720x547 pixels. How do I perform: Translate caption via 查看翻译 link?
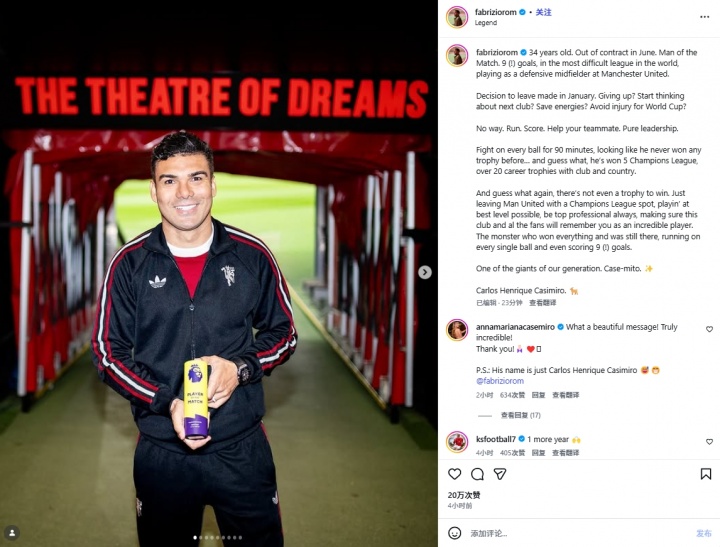pos(542,303)
